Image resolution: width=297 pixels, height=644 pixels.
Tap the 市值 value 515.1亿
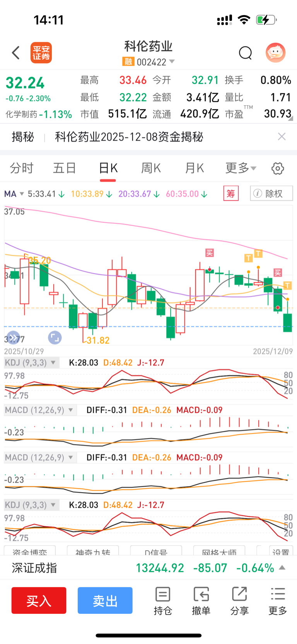[127, 113]
